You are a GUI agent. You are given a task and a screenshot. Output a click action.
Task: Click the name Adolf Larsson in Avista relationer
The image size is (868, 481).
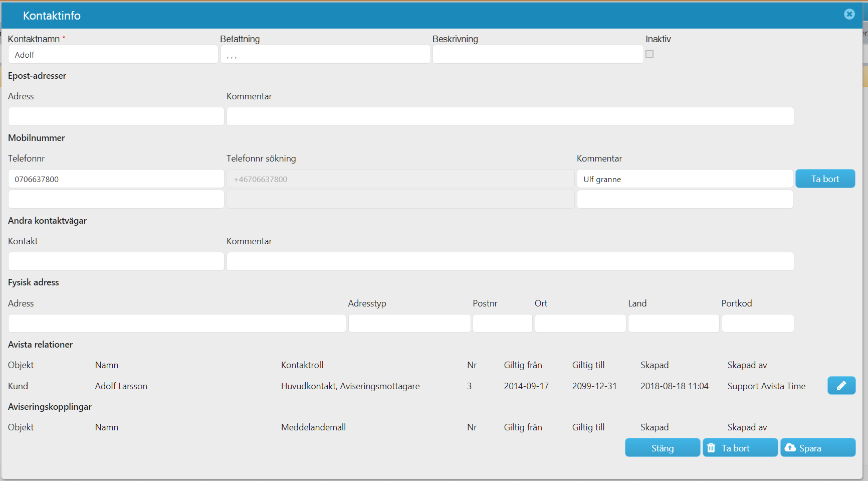point(121,386)
